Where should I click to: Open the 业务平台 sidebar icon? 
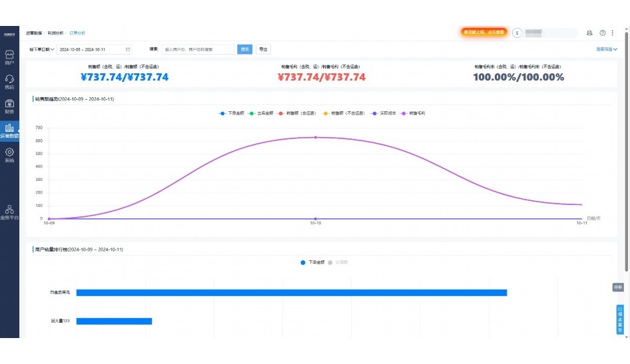point(9,211)
